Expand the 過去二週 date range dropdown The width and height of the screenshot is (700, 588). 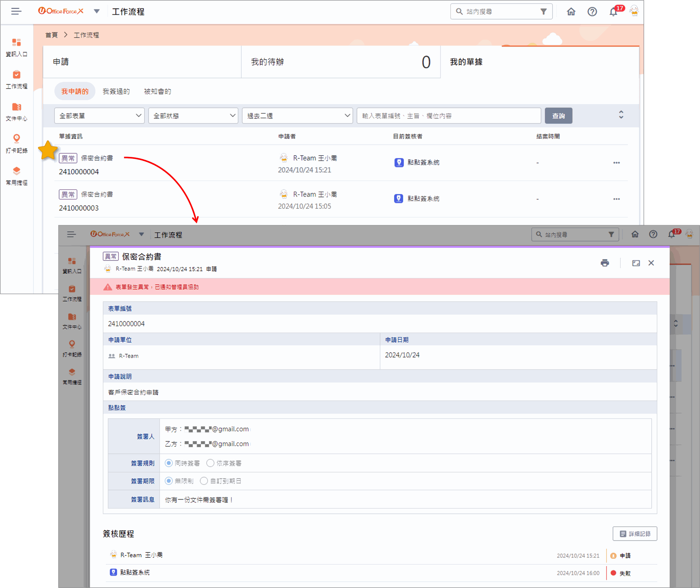[297, 116]
